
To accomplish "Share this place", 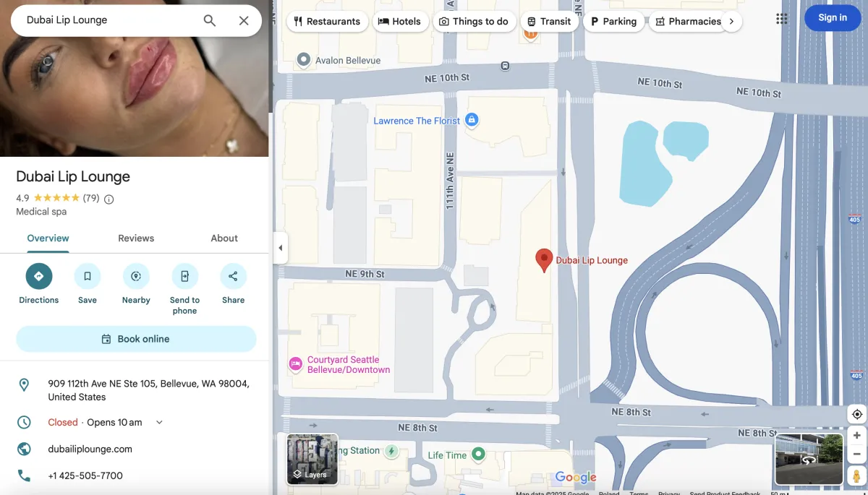I will (233, 284).
